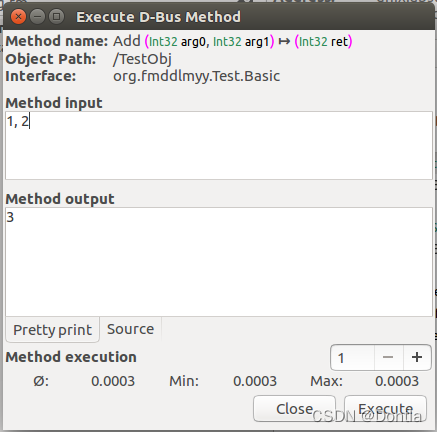Click the Add method name signature

pyautogui.click(x=233, y=41)
